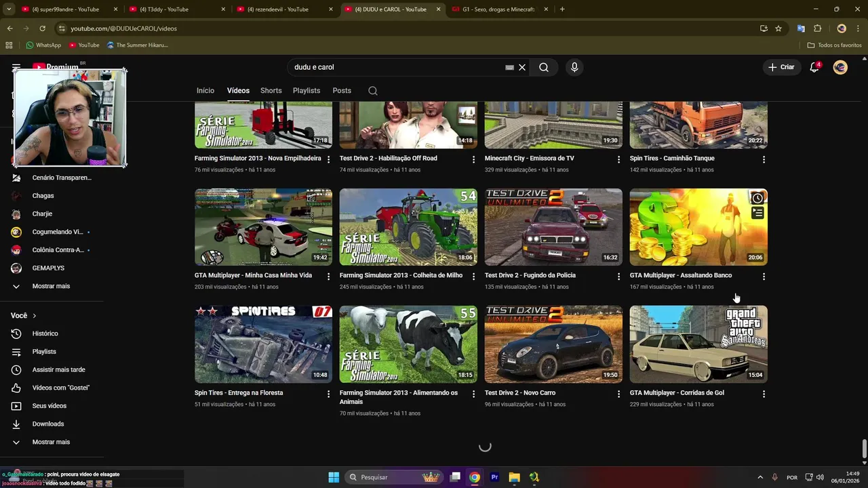Click the page vertical scrollbar thumb
Screen dimensions: 868x488
pos(864,449)
